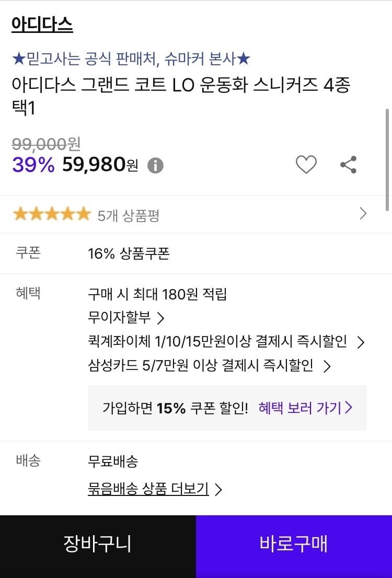
Task: Open reviews via chevron arrow
Action: coord(363,213)
